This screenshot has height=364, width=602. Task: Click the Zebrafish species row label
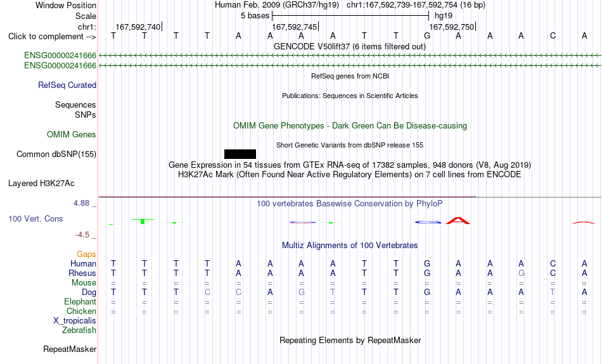[x=79, y=330]
